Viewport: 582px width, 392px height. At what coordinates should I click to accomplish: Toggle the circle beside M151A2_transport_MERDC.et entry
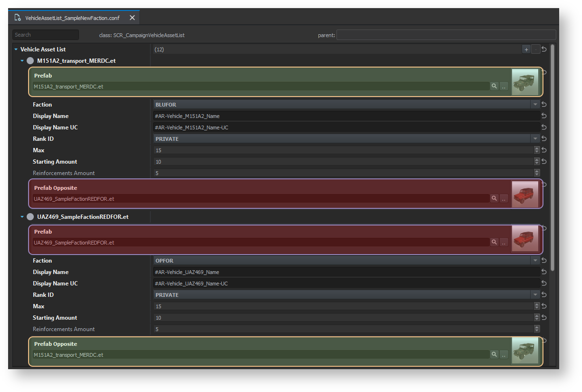pyautogui.click(x=30, y=61)
